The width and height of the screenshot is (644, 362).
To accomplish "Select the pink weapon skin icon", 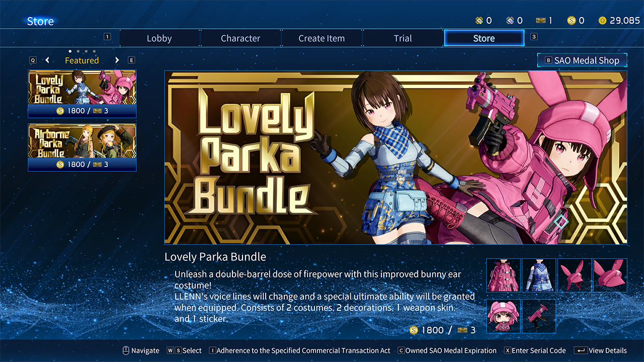I will click(539, 316).
